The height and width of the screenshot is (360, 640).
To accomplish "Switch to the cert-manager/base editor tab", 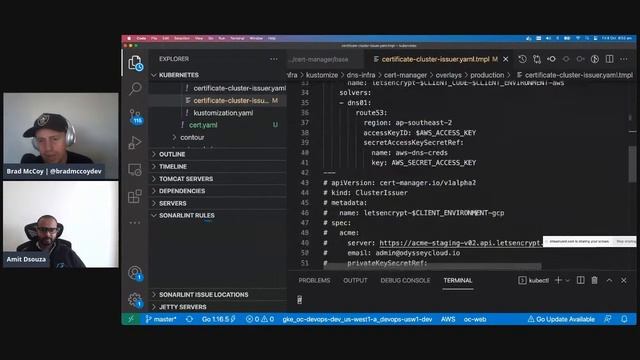I will click(x=325, y=59).
